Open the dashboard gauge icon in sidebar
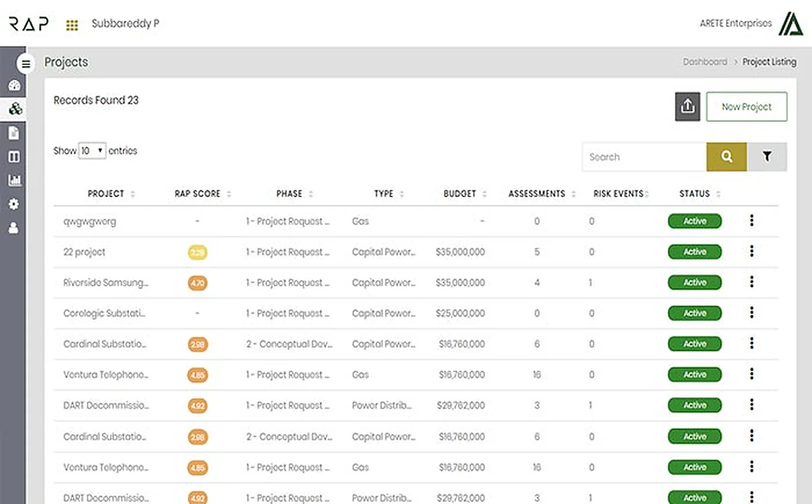812x504 pixels. tap(14, 85)
